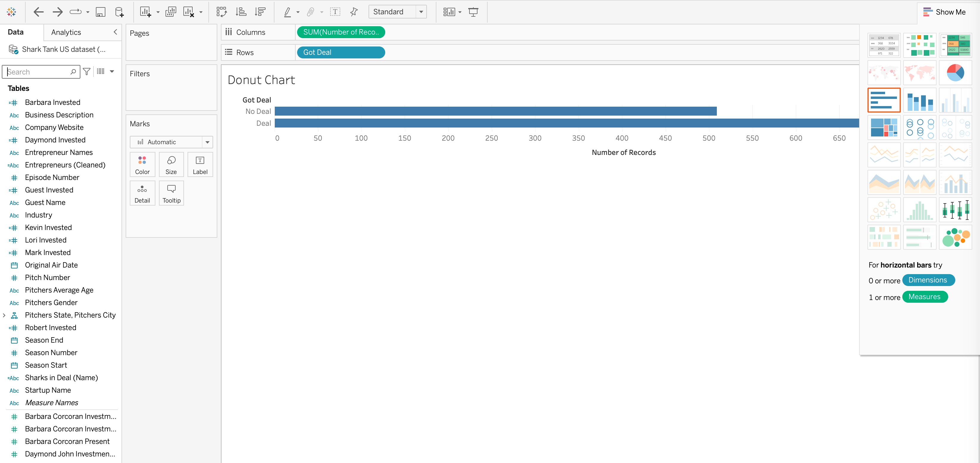Click the Swap Rows and Columns icon
The width and height of the screenshot is (980, 463).
tap(221, 12)
